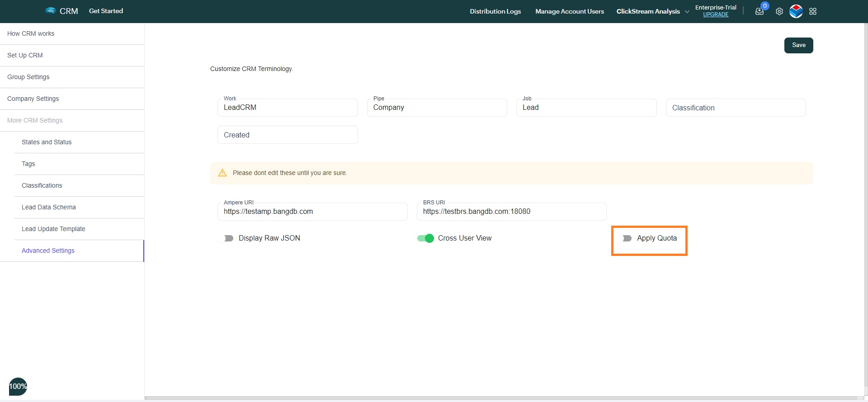Image resolution: width=868 pixels, height=402 pixels.
Task: Open Distribution Logs
Action: coord(495,11)
